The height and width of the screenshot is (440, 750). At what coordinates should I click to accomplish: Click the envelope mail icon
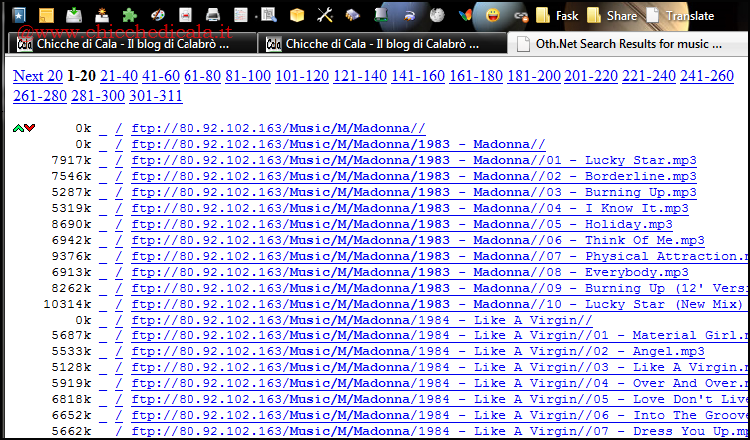coord(186,15)
